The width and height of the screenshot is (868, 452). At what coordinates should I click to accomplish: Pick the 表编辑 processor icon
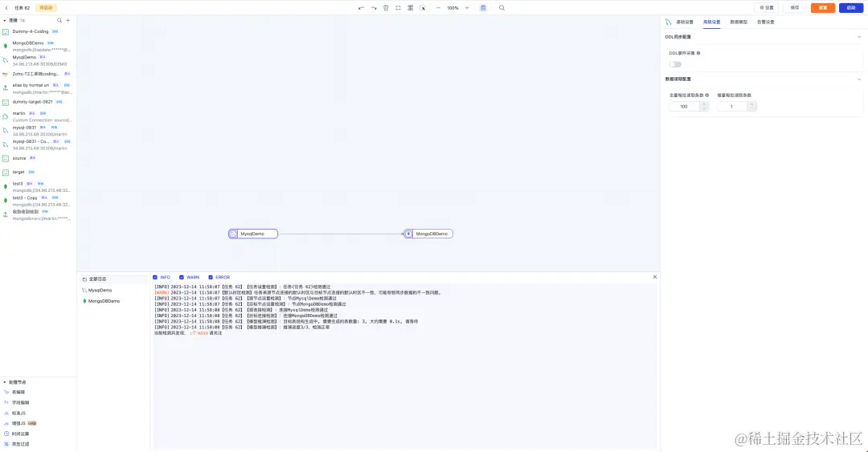pos(6,393)
